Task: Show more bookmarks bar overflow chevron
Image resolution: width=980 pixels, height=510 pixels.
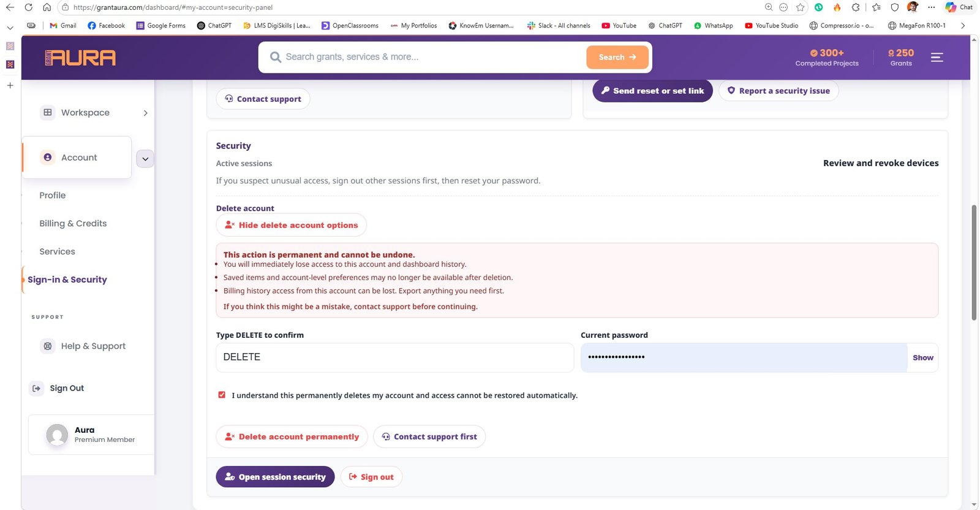Action: click(x=963, y=26)
